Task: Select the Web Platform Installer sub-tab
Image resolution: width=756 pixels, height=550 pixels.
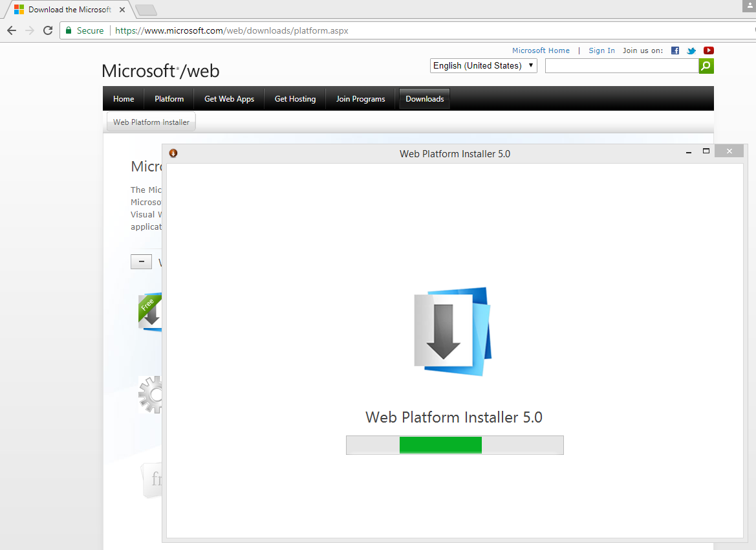Action: pos(151,122)
